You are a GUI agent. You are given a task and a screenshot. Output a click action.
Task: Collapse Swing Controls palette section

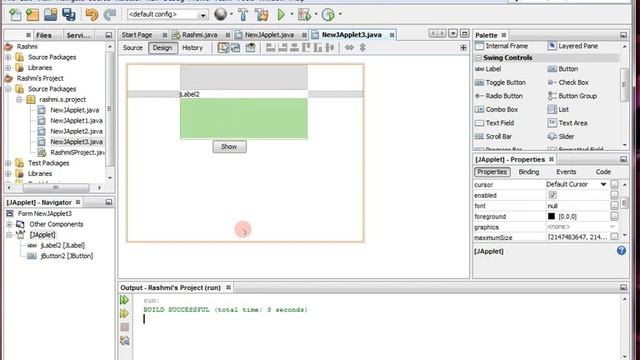tap(478, 58)
